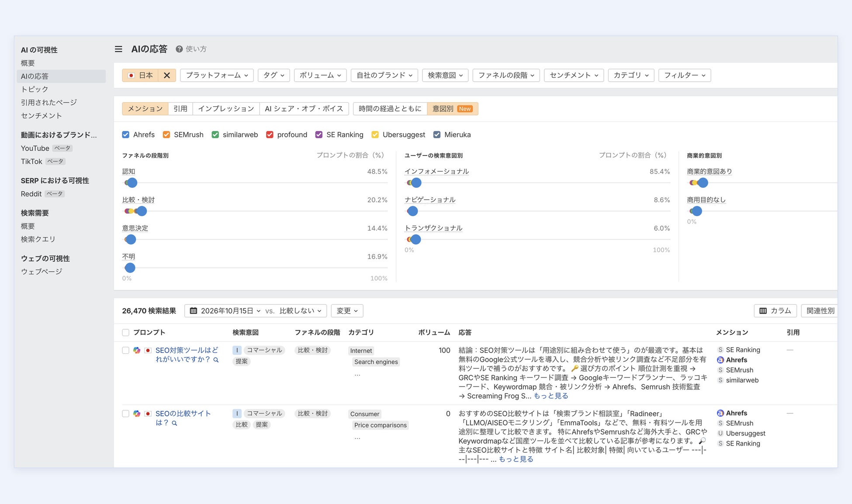The width and height of the screenshot is (852, 504).
Task: Toggle the profound checkbox
Action: coord(270,135)
